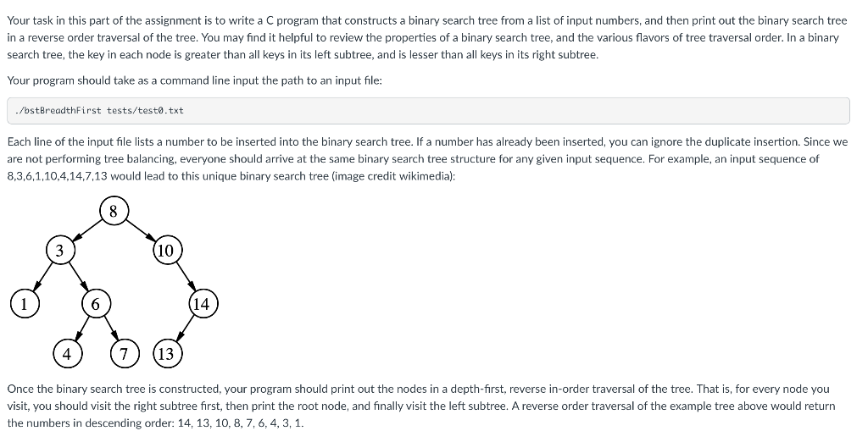Click the arrow from node 3 to node 1
Viewport: 868px width, 442px height.
[x=42, y=277]
